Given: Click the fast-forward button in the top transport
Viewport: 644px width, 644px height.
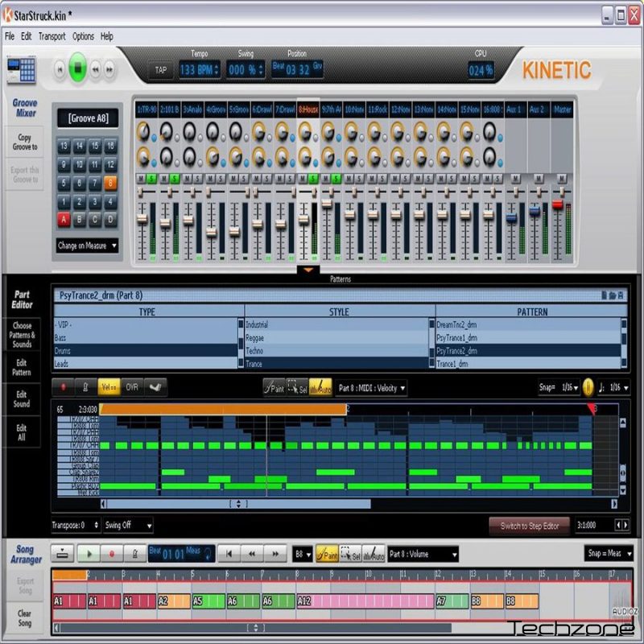Looking at the screenshot, I should coord(109,69).
